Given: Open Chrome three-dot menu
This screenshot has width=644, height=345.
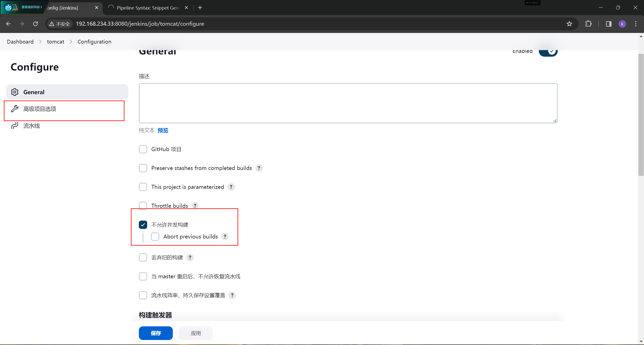Looking at the screenshot, I should pos(636,24).
